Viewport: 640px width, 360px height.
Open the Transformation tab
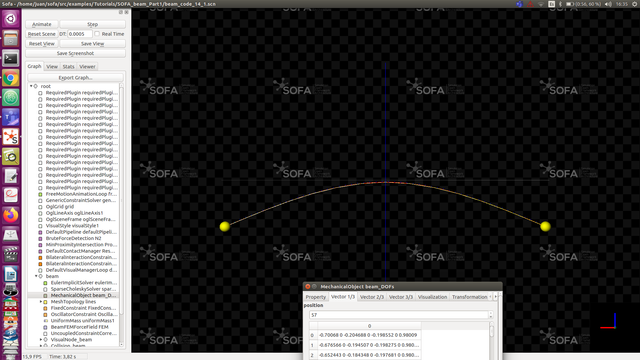(x=469, y=297)
